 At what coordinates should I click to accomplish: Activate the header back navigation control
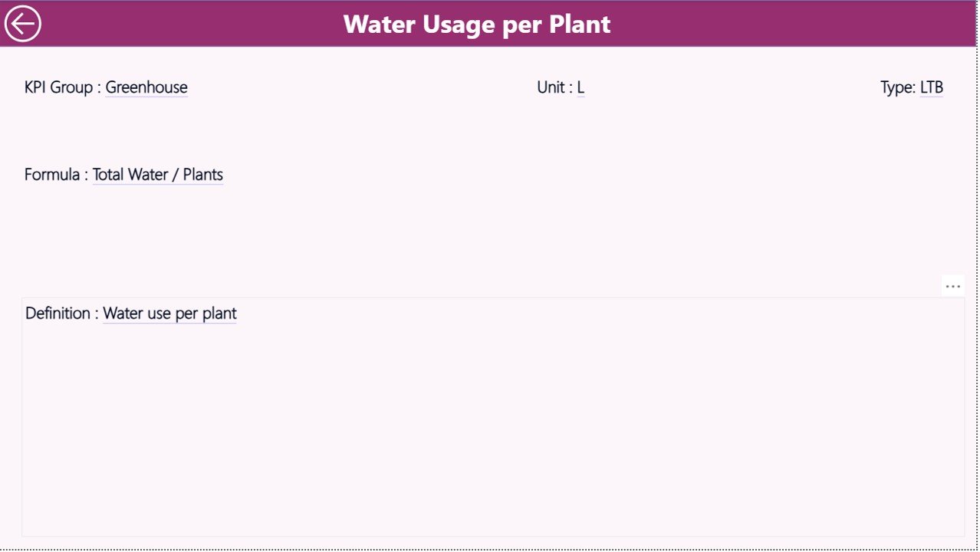pyautogui.click(x=23, y=23)
